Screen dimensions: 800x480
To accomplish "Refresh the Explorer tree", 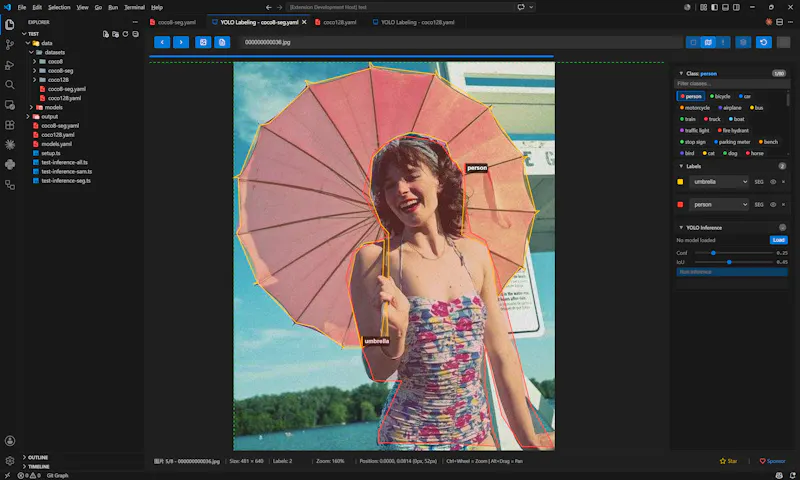I will click(x=125, y=34).
